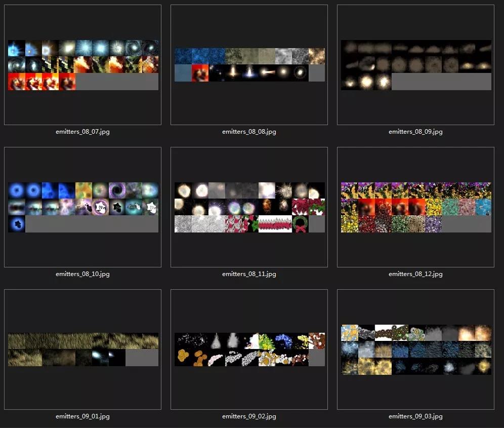Select the emitters_09_01.jpg thumbnail image
Viewport: 504px width, 428px height.
tap(83, 349)
